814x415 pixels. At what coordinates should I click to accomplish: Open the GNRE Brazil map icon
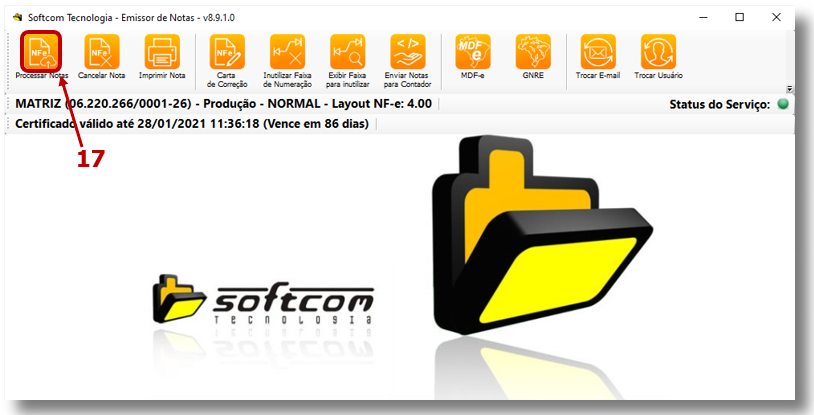(533, 50)
